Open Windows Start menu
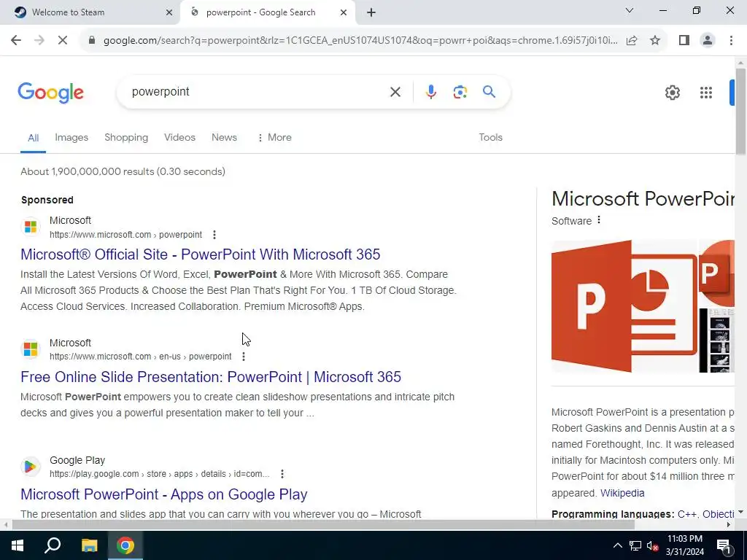Viewport: 747px width, 560px height. [x=18, y=545]
